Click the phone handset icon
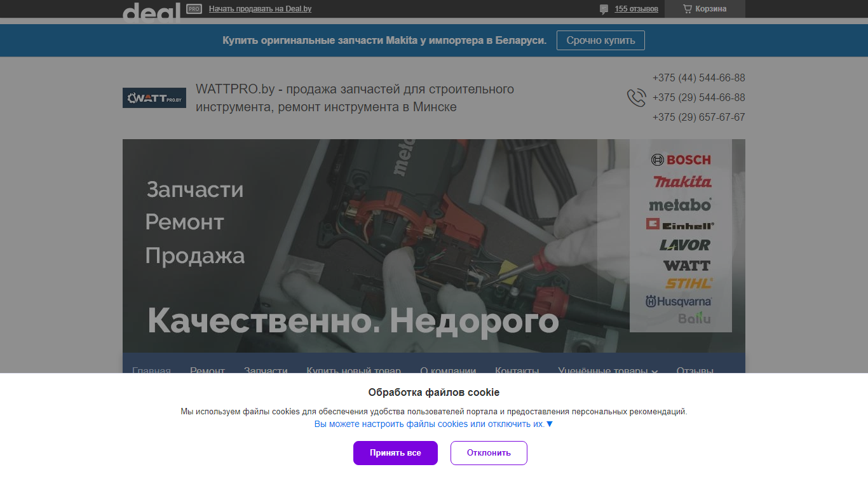Viewport: 868px width, 488px height. tap(636, 97)
